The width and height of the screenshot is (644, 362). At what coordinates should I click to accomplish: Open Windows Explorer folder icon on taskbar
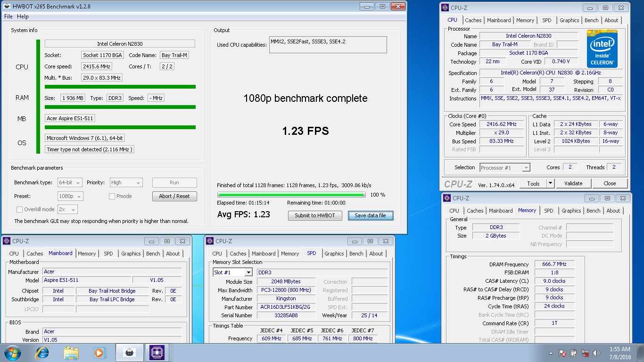[x=71, y=353]
